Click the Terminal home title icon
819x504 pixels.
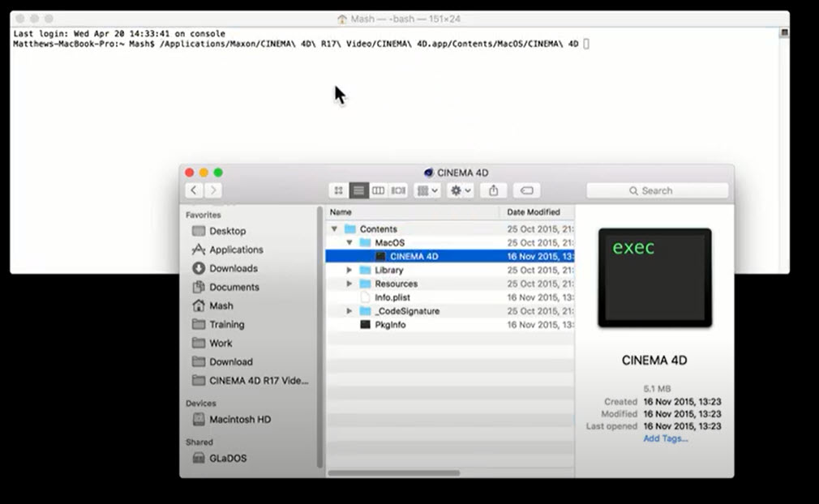click(x=342, y=19)
